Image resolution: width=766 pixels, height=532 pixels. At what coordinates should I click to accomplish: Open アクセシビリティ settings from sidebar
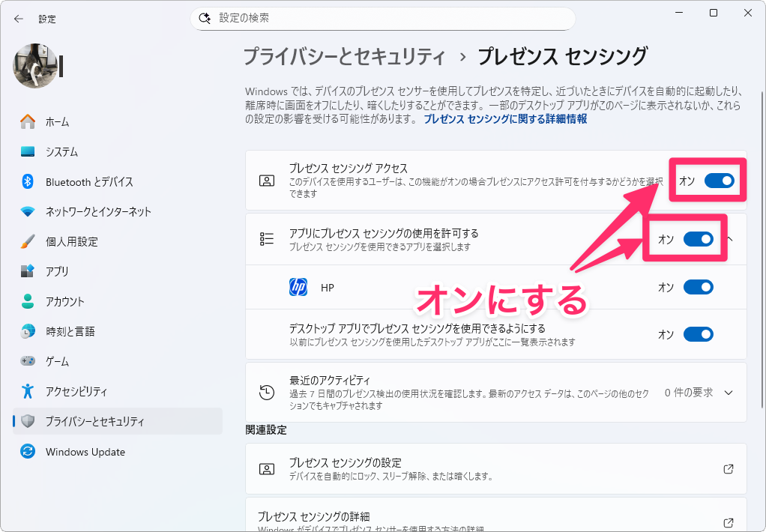coord(76,392)
